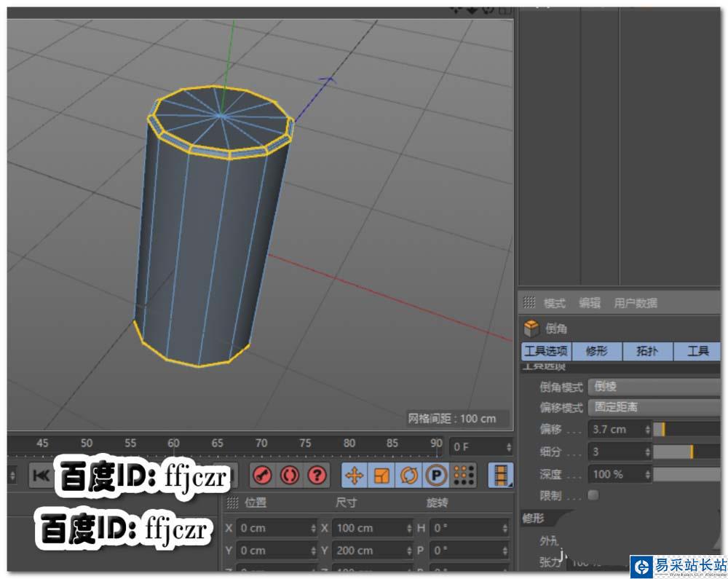The height and width of the screenshot is (579, 728).
Task: Click the Bevel tool cube icon
Action: [531, 328]
